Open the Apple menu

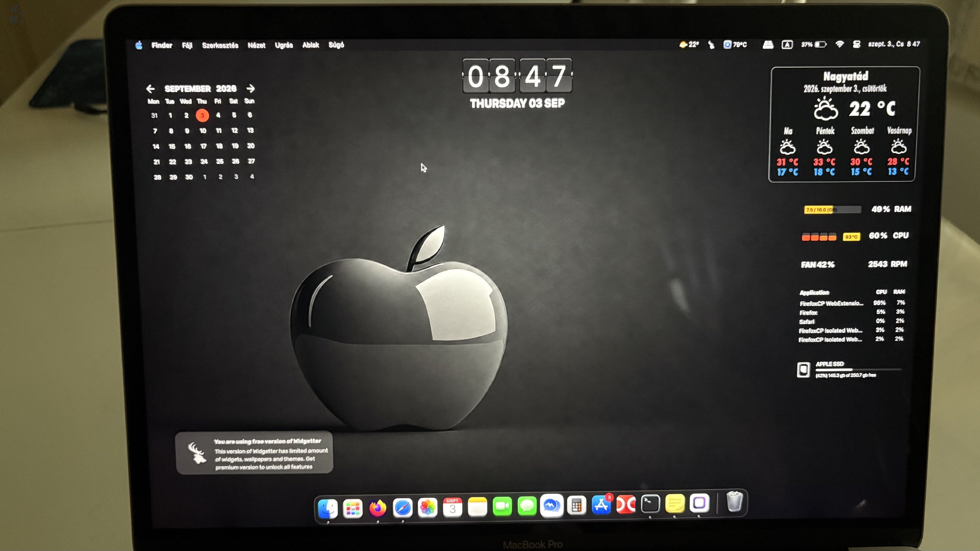pos(139,45)
